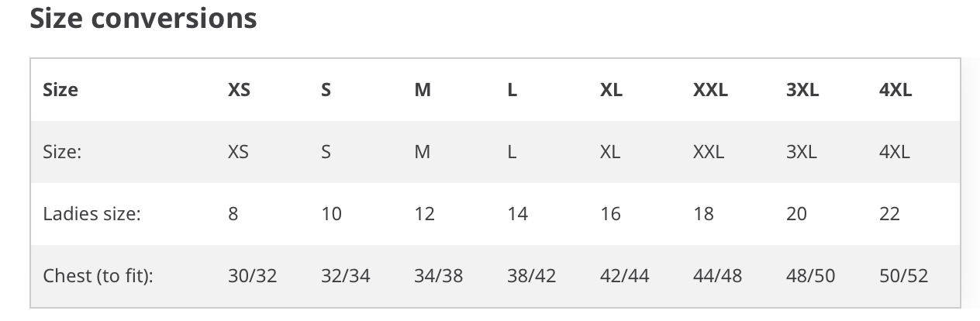Click the Ladies size row label
The width and height of the screenshot is (980, 321).
pyautogui.click(x=91, y=214)
